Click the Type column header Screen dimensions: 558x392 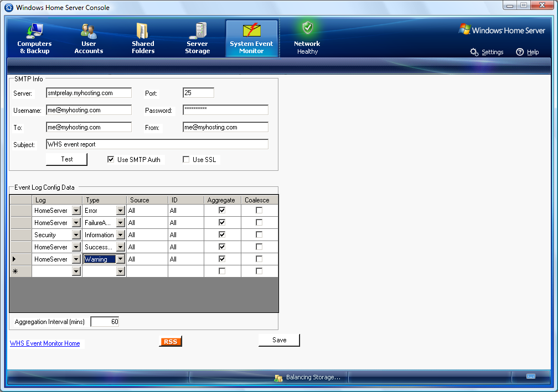[104, 200]
